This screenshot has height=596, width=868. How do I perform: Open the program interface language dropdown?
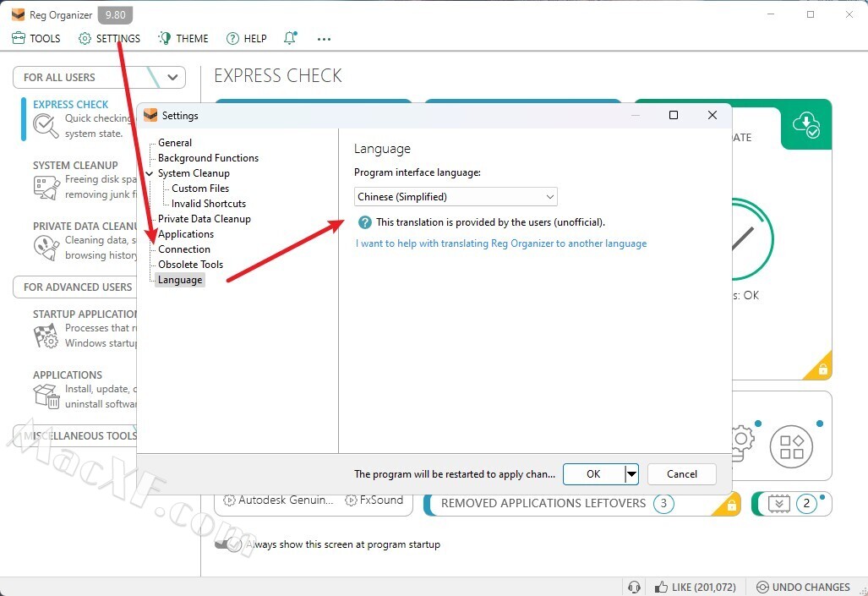(x=456, y=197)
